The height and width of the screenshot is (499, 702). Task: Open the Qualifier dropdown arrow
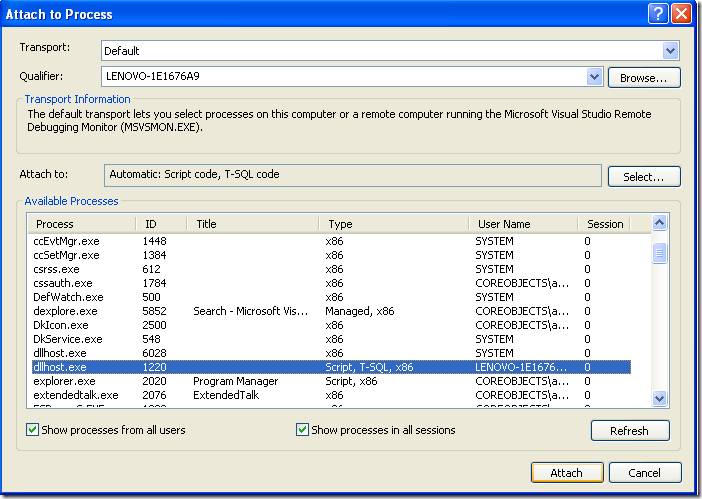[x=594, y=77]
